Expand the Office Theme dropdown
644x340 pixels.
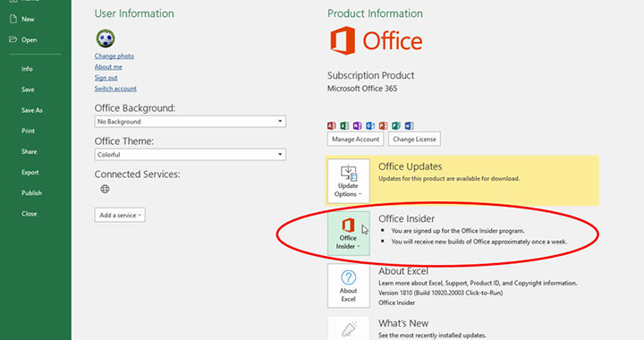(191, 155)
